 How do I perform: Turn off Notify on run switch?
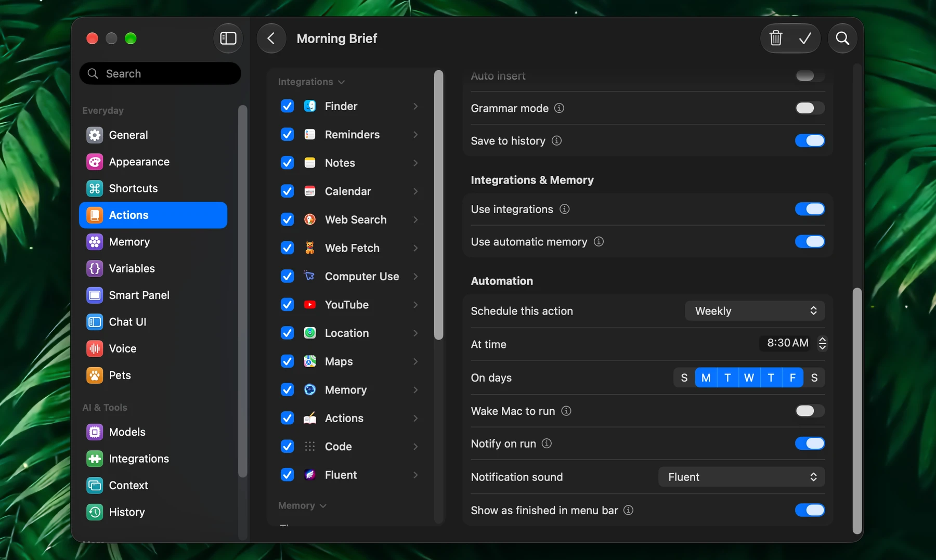coord(810,444)
